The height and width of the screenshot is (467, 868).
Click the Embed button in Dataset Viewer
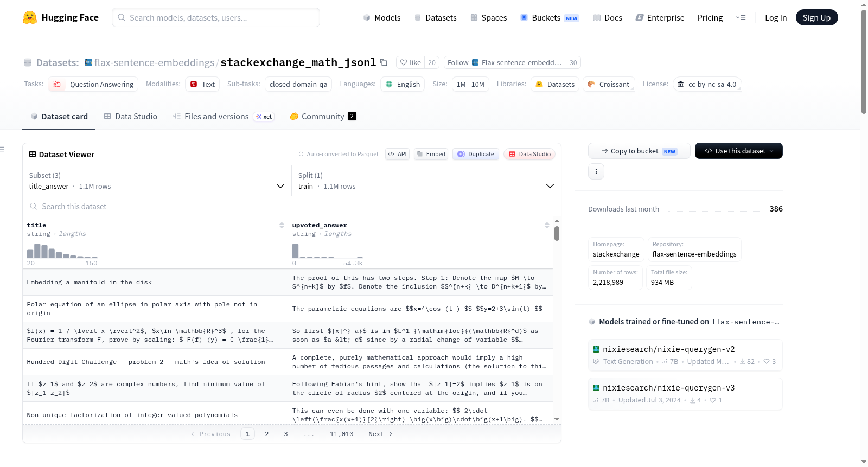pyautogui.click(x=430, y=154)
